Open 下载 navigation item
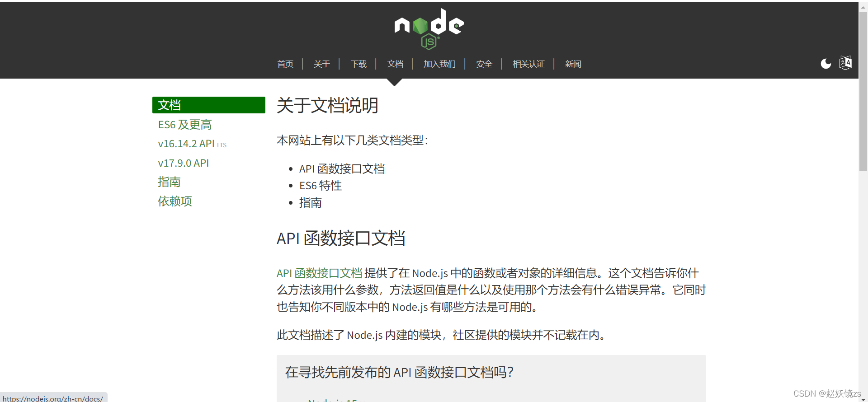The image size is (868, 402). coord(359,64)
